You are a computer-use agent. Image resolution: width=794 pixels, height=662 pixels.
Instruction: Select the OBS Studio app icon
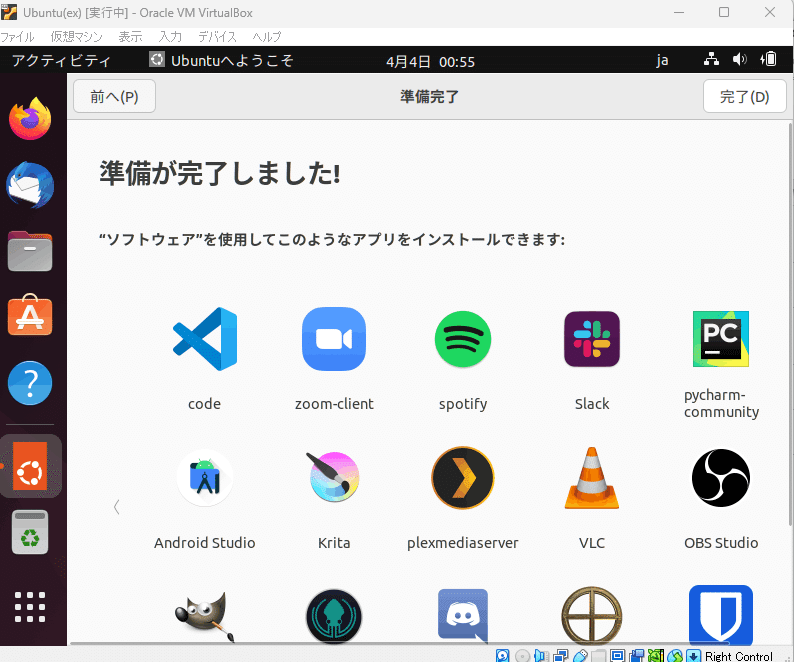(x=721, y=478)
